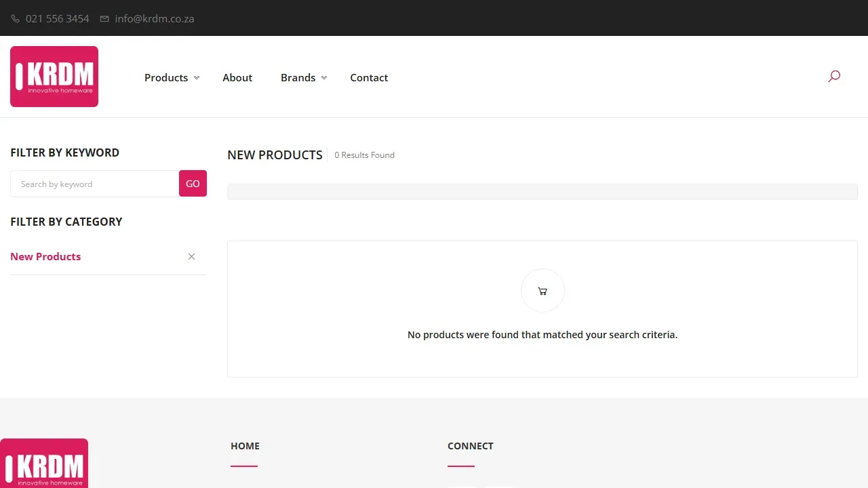Remove the New Products category filter

coord(192,256)
